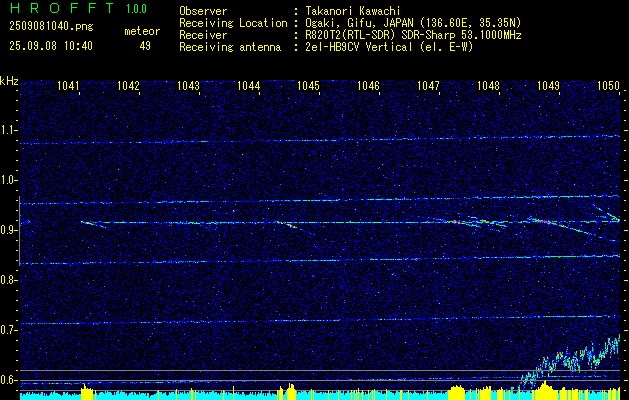This screenshot has width=629, height=400.
Task: Click the 1047 time axis label
Action: point(428,85)
